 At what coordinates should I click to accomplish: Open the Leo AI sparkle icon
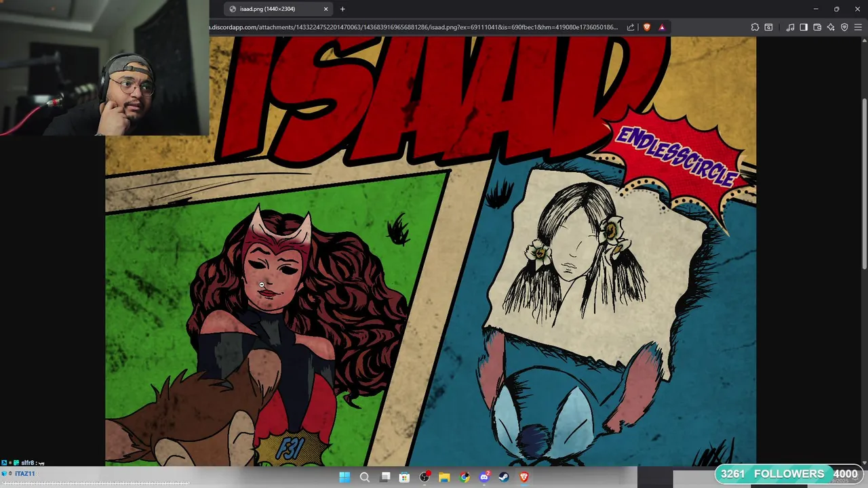[831, 27]
